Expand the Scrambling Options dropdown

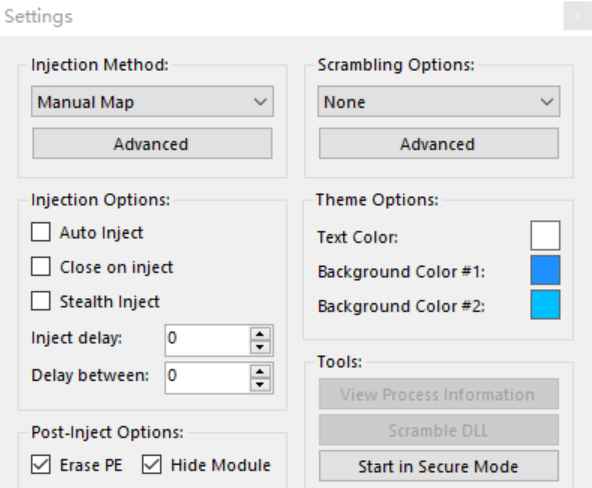point(438,102)
